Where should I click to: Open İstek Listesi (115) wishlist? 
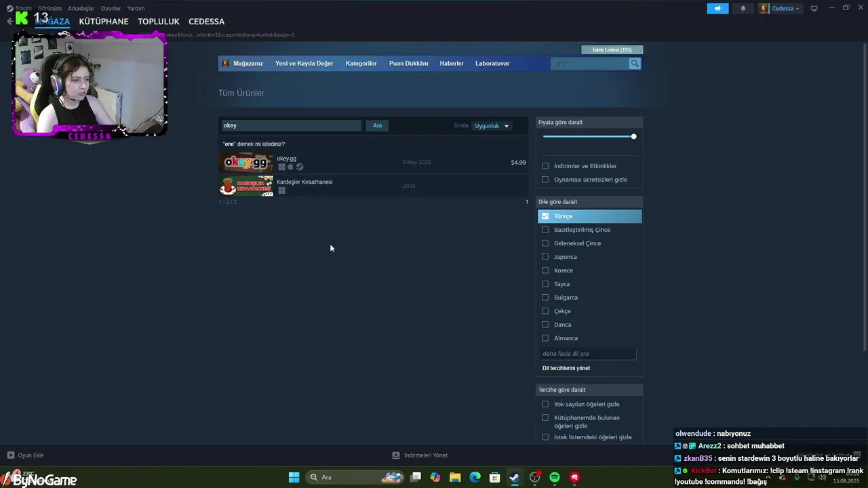tap(612, 49)
